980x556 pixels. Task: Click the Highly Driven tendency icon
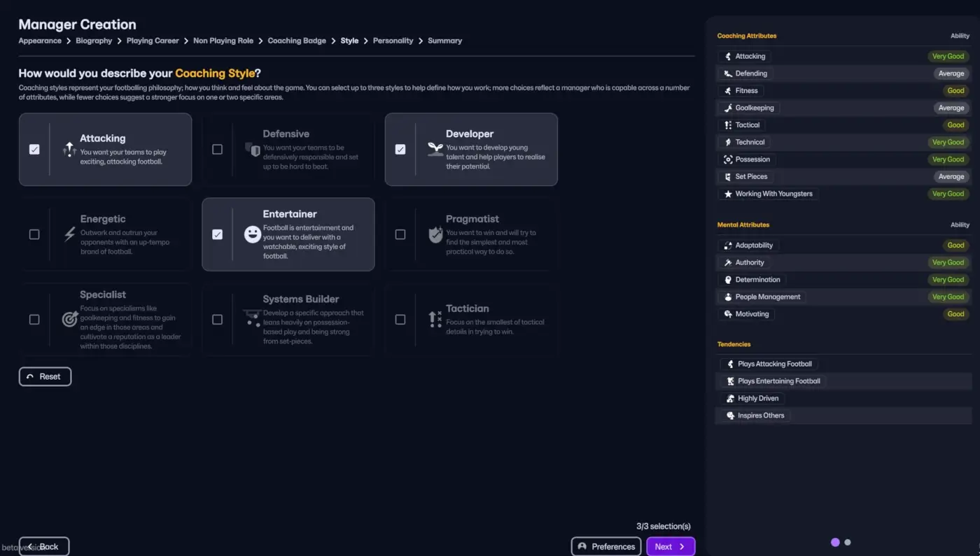pyautogui.click(x=731, y=398)
